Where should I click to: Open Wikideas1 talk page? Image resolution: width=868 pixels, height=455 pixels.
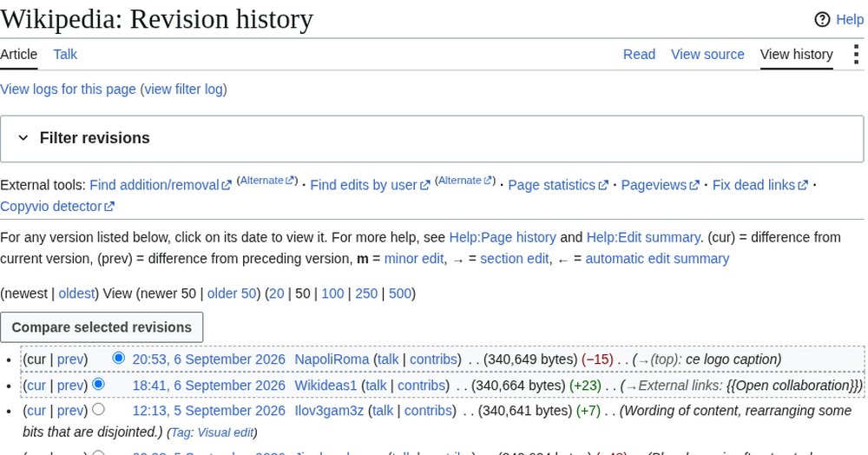point(376,386)
